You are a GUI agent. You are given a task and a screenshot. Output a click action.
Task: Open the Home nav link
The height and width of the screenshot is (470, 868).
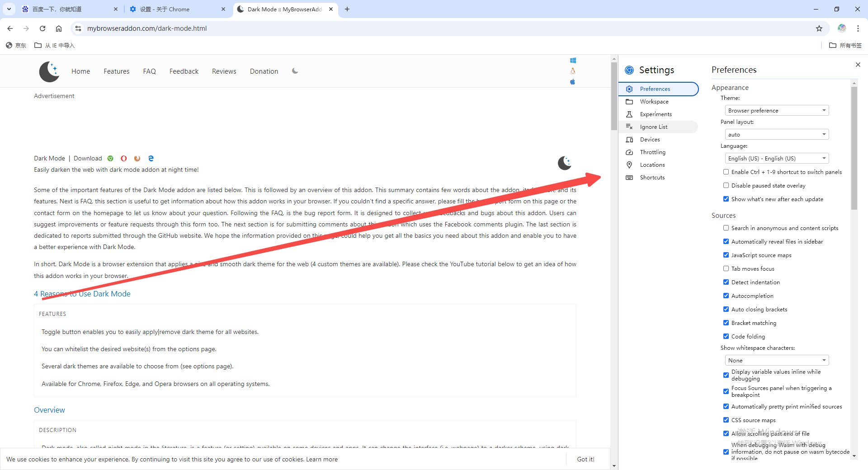pyautogui.click(x=80, y=71)
